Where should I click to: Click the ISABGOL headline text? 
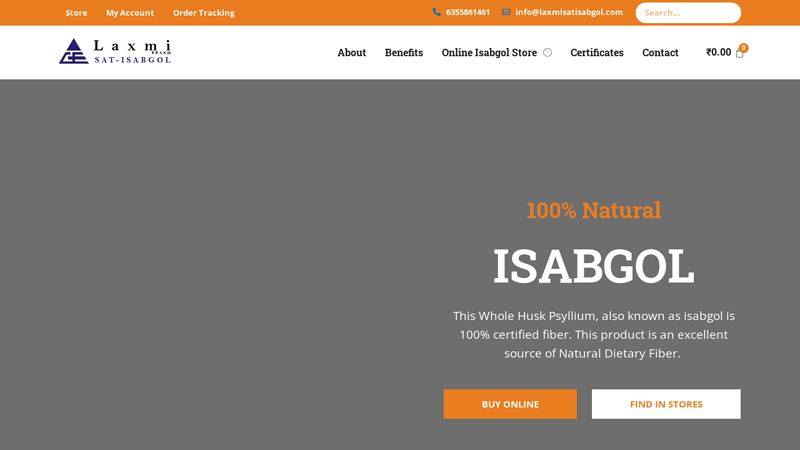594,266
